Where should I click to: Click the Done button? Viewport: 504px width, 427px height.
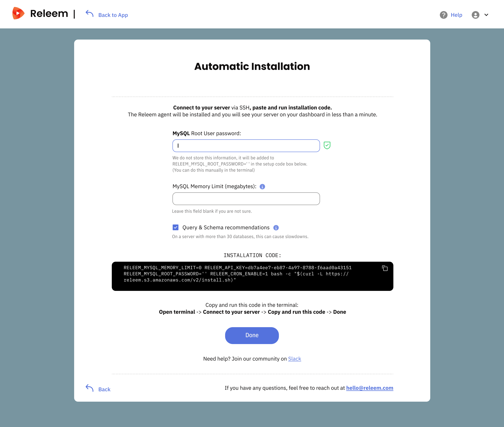coord(252,335)
